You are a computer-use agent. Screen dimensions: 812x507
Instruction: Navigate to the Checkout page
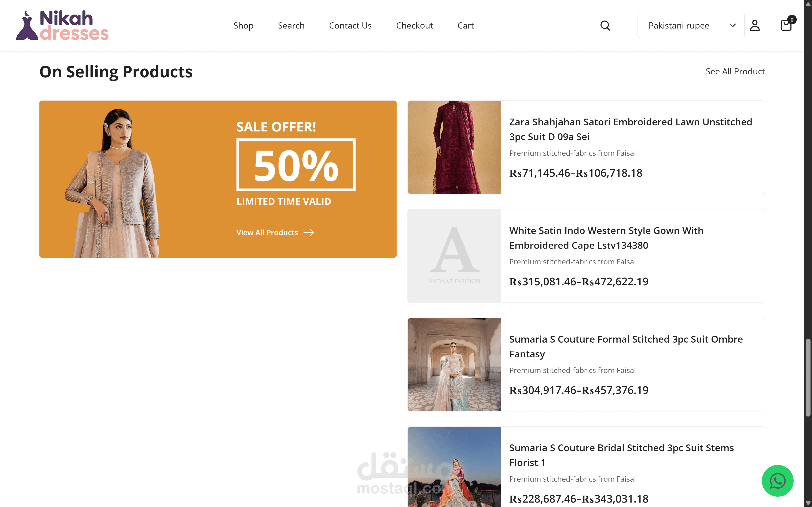414,26
